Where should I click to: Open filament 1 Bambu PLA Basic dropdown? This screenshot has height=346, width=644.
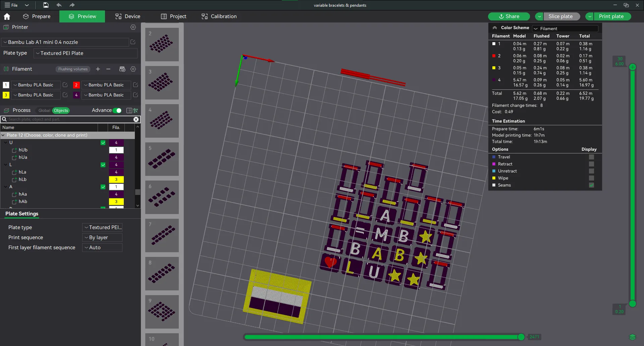36,85
